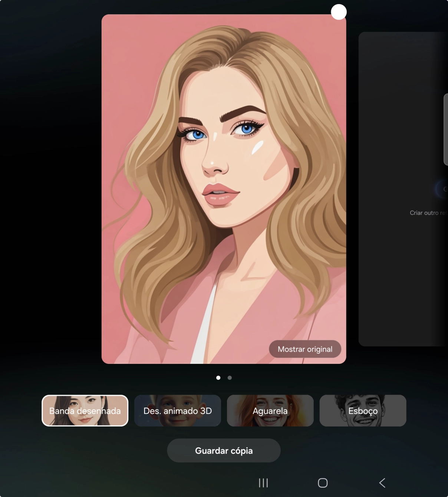Tap the glowing generate icon on the right card

click(x=442, y=189)
